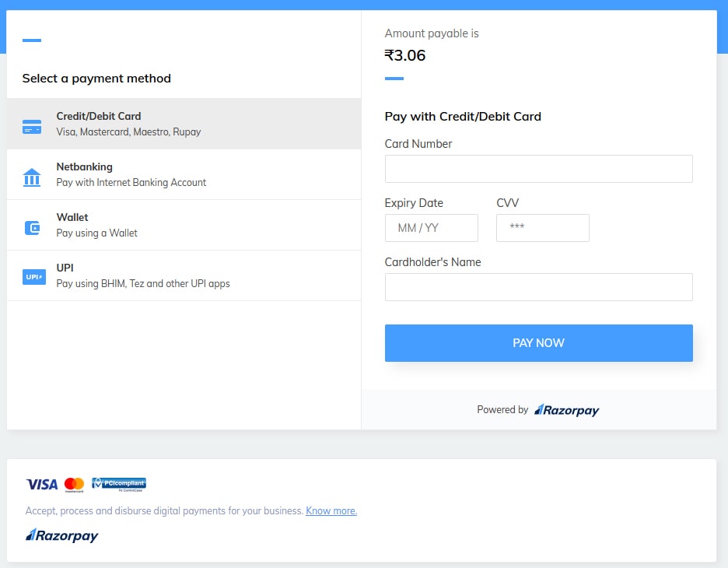Click the Powered by Razorpay logo
Image resolution: width=728 pixels, height=568 pixels.
coord(566,409)
